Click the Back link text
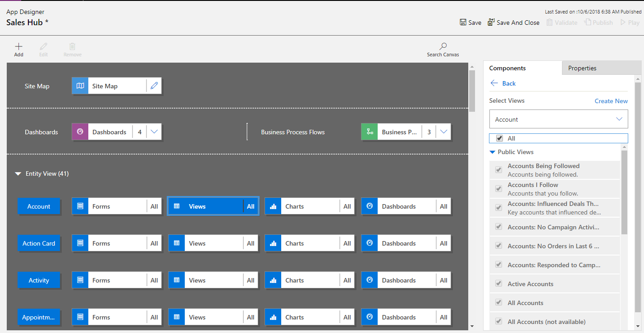This screenshot has height=333, width=644. tap(509, 83)
